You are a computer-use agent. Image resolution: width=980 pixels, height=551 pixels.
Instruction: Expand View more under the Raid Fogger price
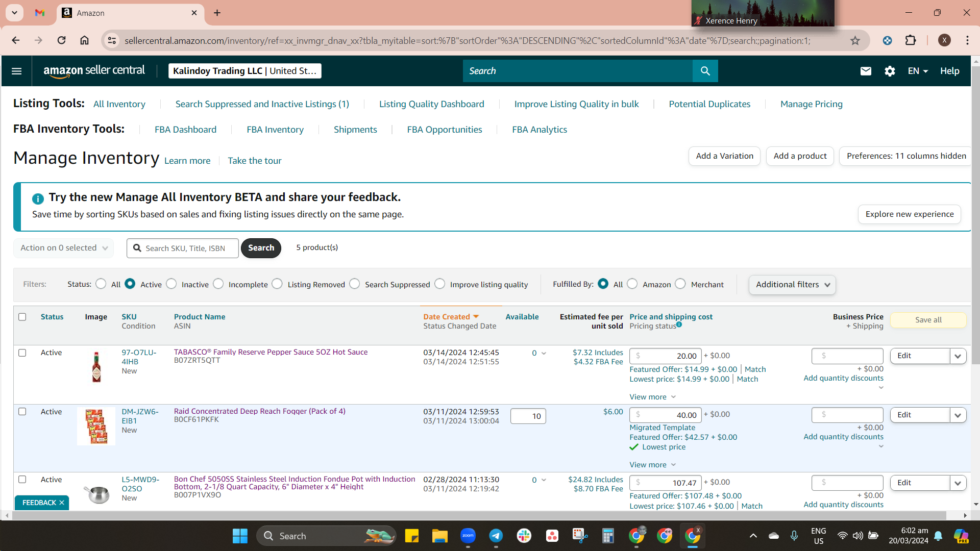[x=653, y=465]
